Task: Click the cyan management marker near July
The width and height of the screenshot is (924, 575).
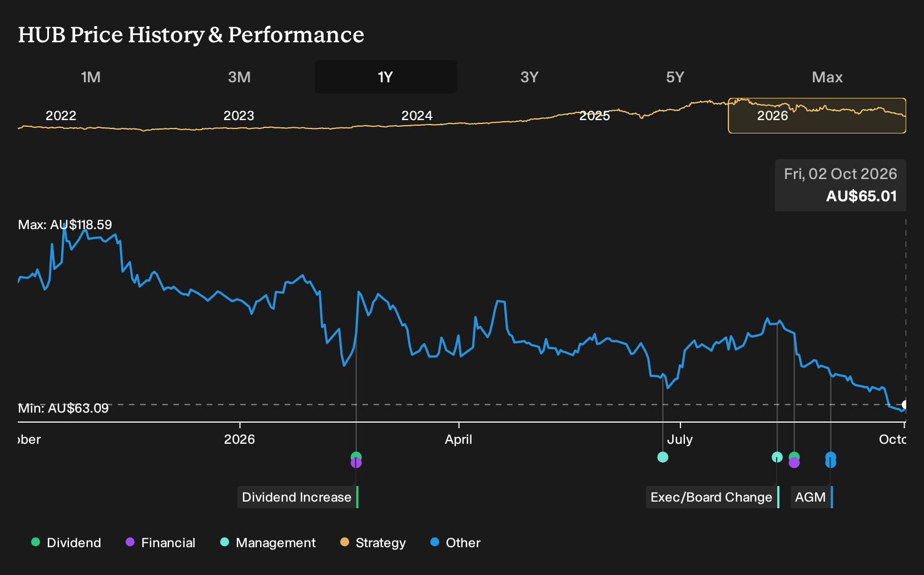Action: pos(663,457)
